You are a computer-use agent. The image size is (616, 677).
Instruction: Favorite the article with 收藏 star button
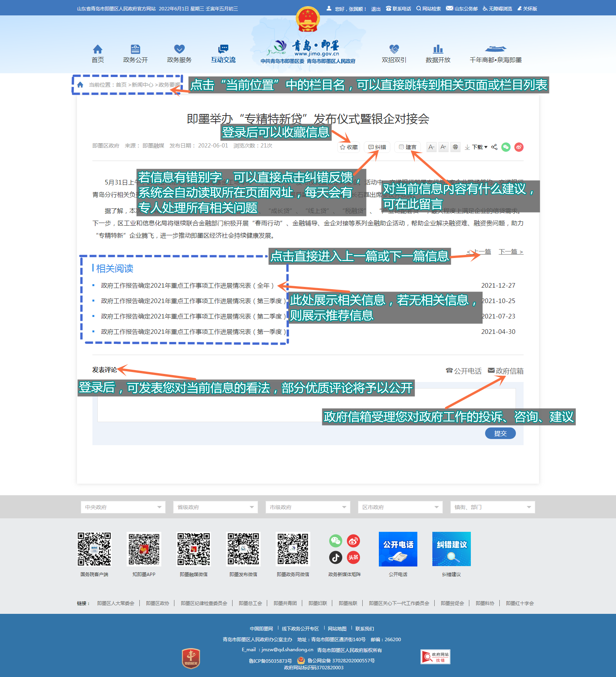point(349,147)
